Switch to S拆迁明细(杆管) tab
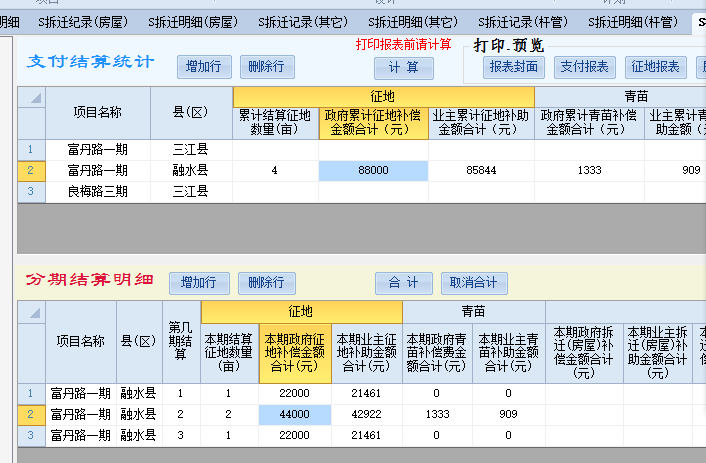This screenshot has width=706, height=463. (634, 21)
